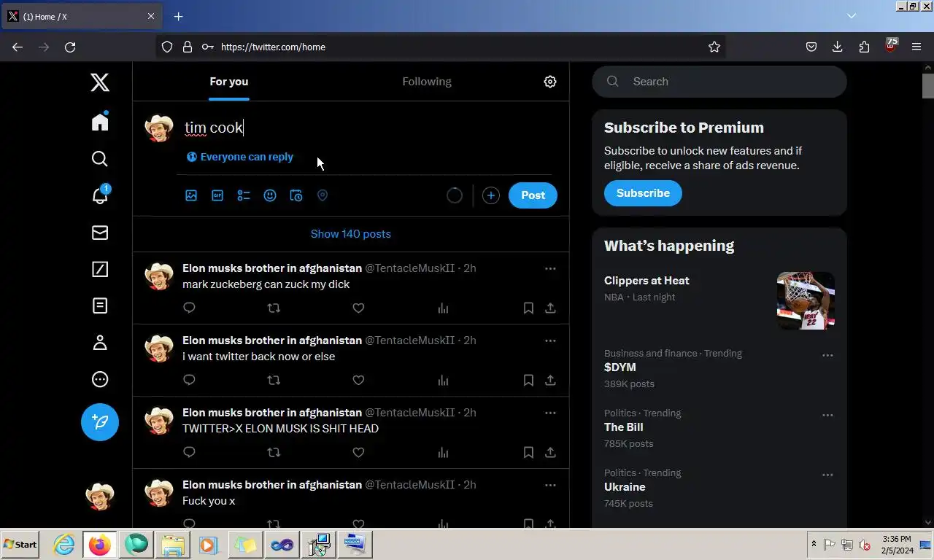
Task: View analytics of 'i want twitter back' post
Action: pyautogui.click(x=443, y=380)
